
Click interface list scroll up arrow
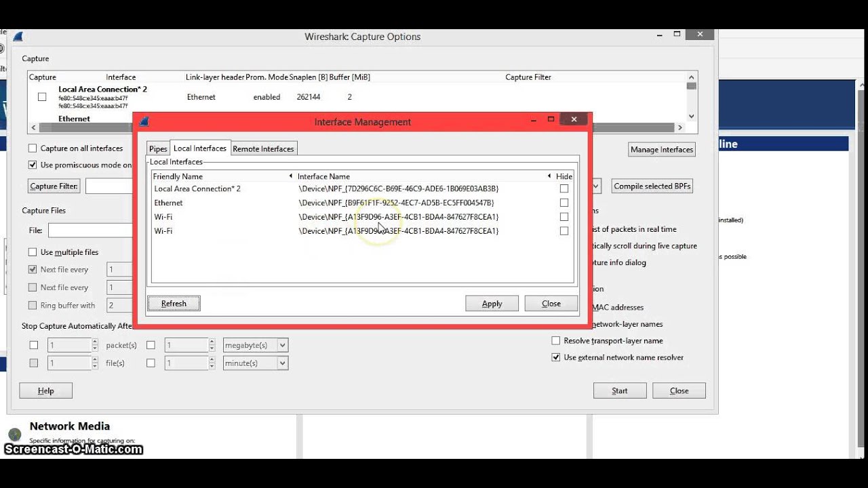coord(691,77)
